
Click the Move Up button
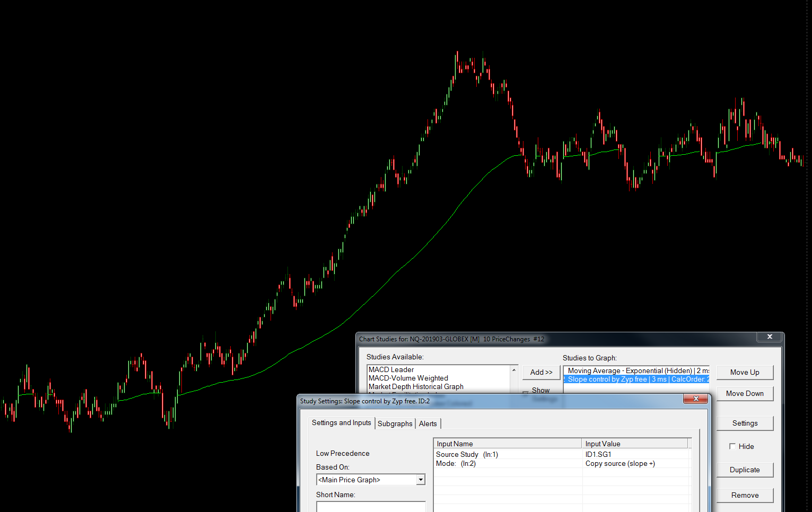pos(745,372)
